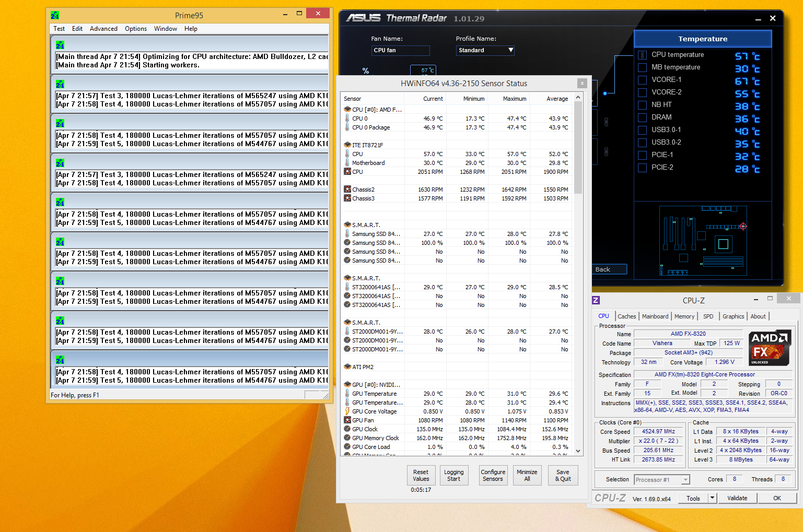
Task: Switch to the Mainboard tab in CPU-Z
Action: 655,316
